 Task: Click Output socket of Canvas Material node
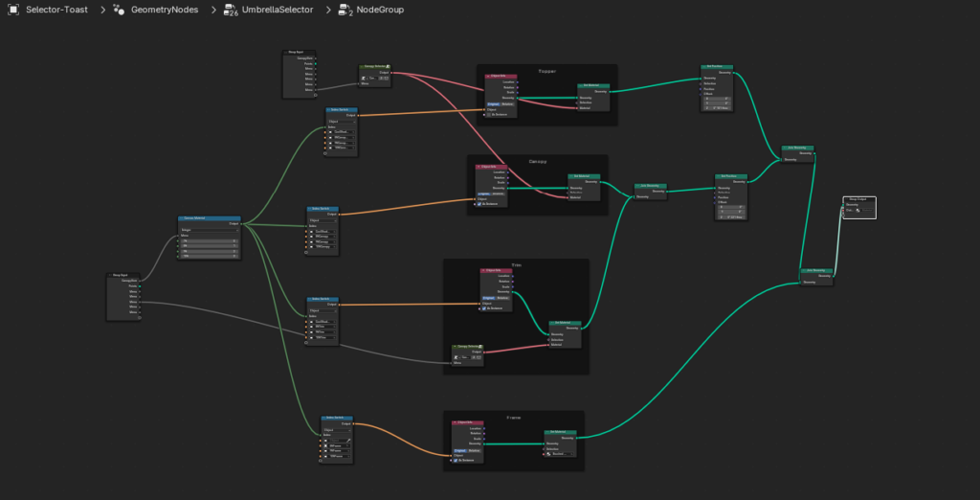pos(240,224)
